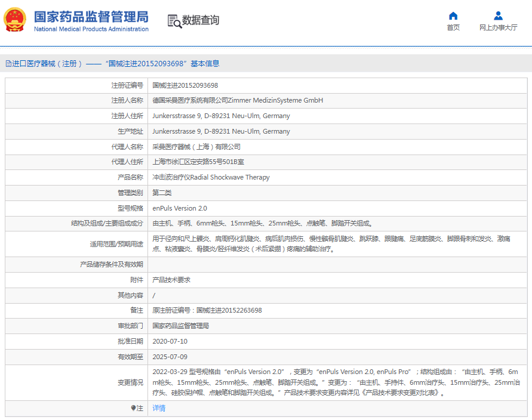Click the document icon before 进口医疗器械

click(8, 63)
